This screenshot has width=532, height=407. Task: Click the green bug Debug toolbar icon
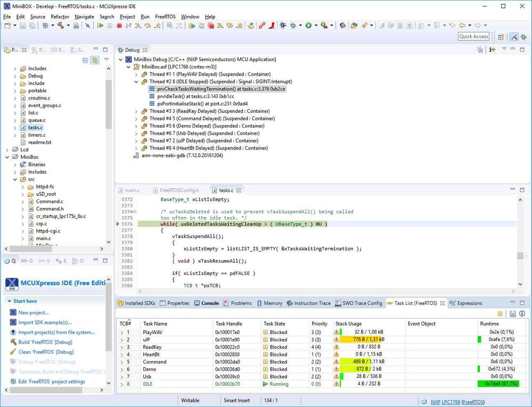293,26
